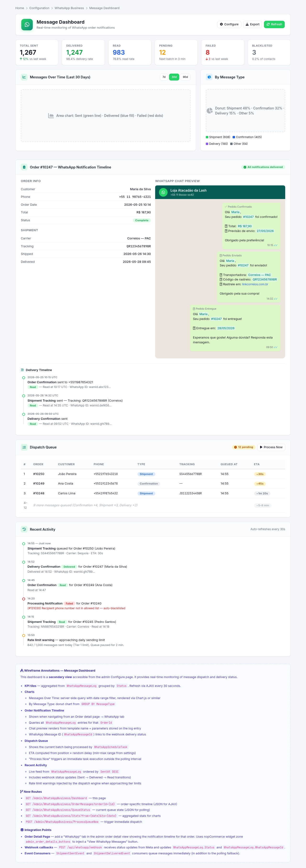The height and width of the screenshot is (868, 306).
Task: Click the Delivery Timeline list icon
Action: [22, 370]
